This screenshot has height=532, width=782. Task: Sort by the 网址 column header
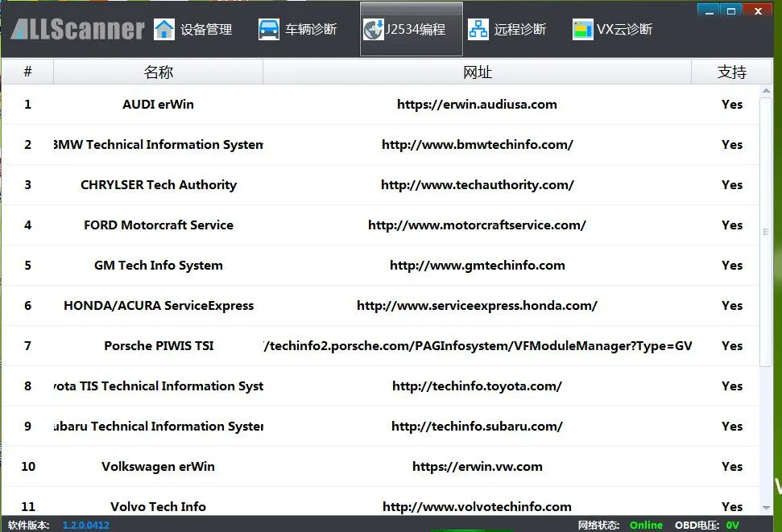click(478, 72)
